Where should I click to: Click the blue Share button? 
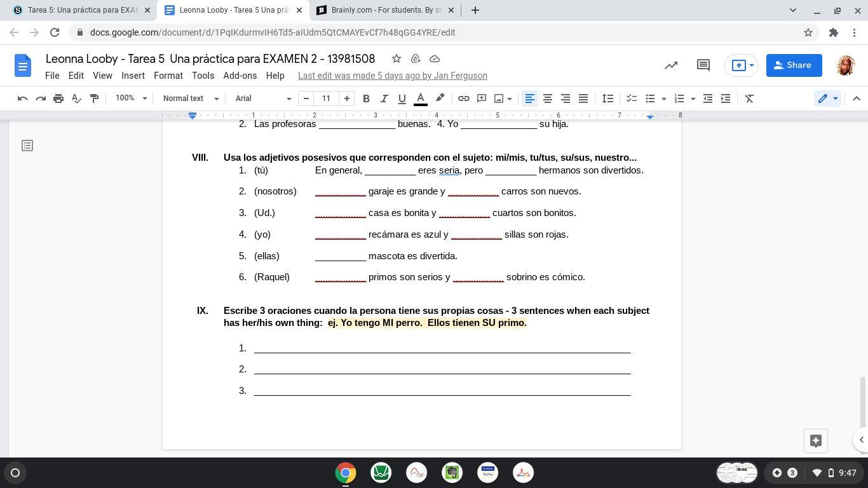coord(793,65)
